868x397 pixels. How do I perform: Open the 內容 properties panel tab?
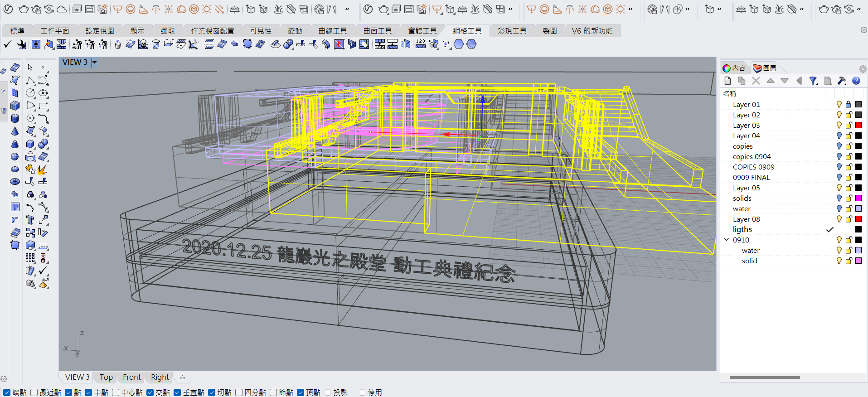pyautogui.click(x=734, y=68)
